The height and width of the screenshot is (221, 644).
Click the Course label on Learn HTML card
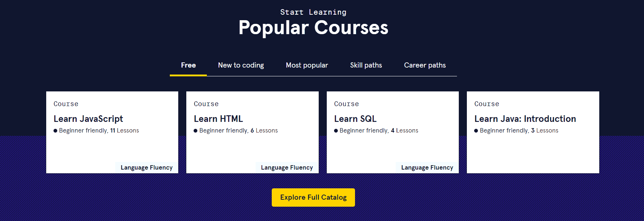pos(206,104)
